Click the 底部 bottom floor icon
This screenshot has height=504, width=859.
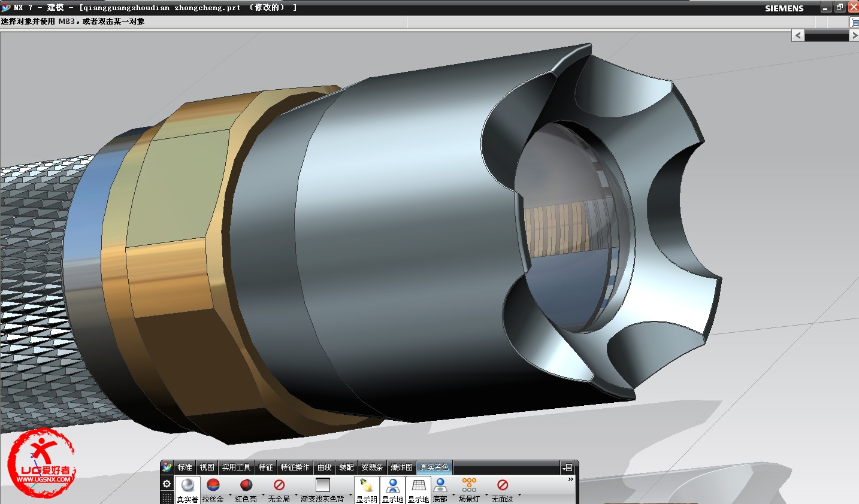[x=440, y=485]
